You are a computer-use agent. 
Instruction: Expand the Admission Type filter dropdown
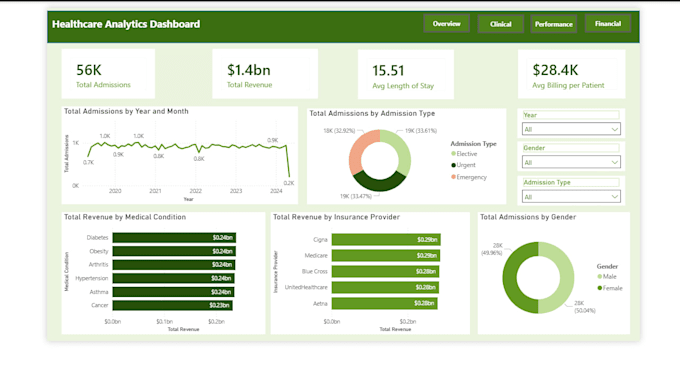pos(571,197)
